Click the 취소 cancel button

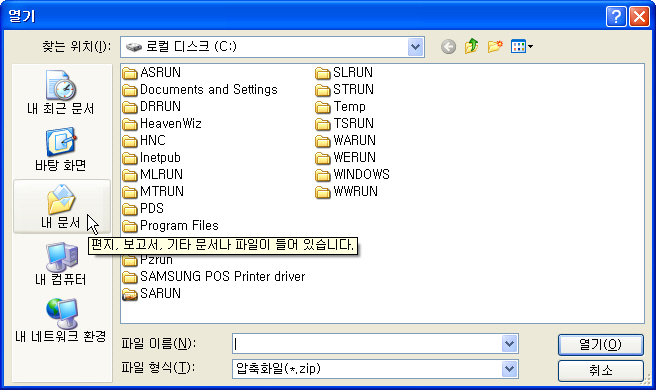point(600,370)
